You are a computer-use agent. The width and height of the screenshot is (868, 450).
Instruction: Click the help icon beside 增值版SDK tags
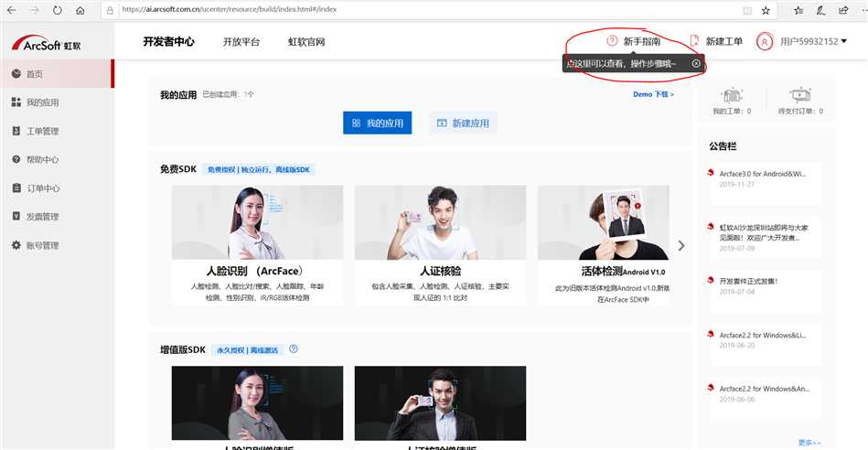[x=294, y=349]
